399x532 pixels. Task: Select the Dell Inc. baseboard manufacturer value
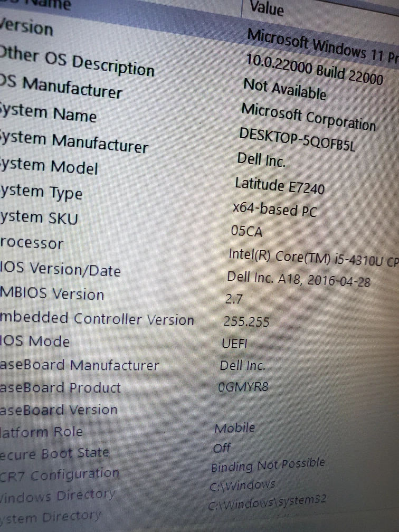click(242, 365)
